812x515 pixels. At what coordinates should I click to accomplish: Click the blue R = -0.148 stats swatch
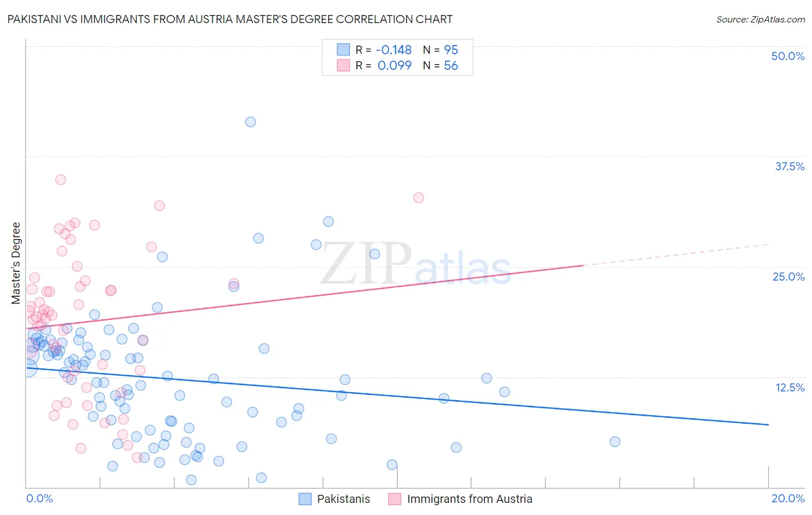[x=343, y=50]
